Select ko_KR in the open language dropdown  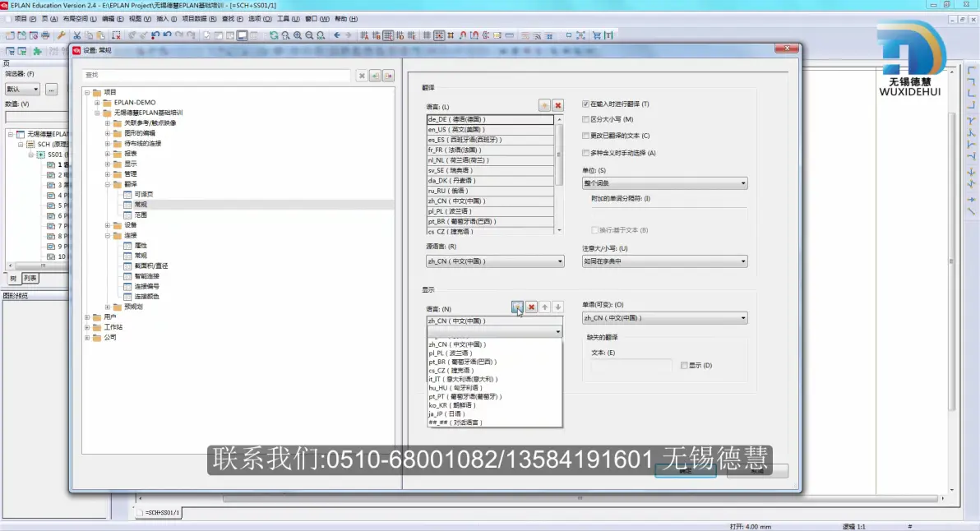coord(494,404)
